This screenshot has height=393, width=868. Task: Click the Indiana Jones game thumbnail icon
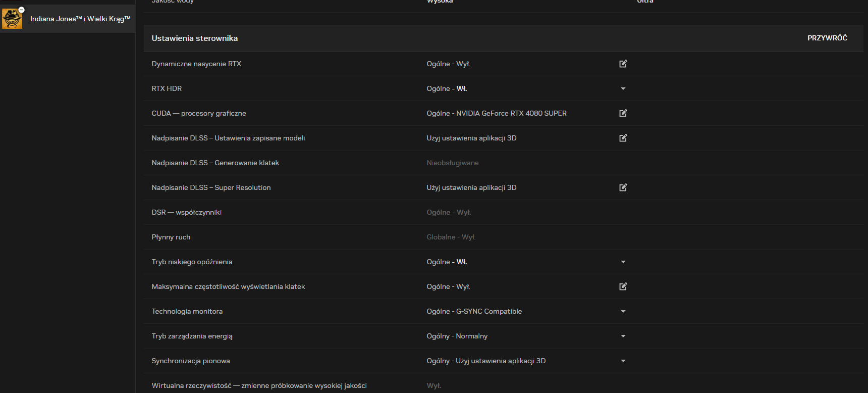(x=12, y=19)
